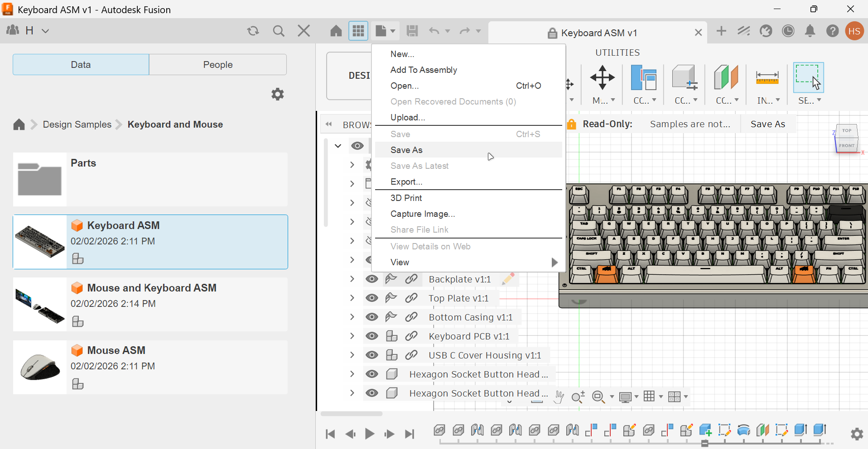Open the Extensions icon in top bar
Screen dimensions: 868x449
743,31
